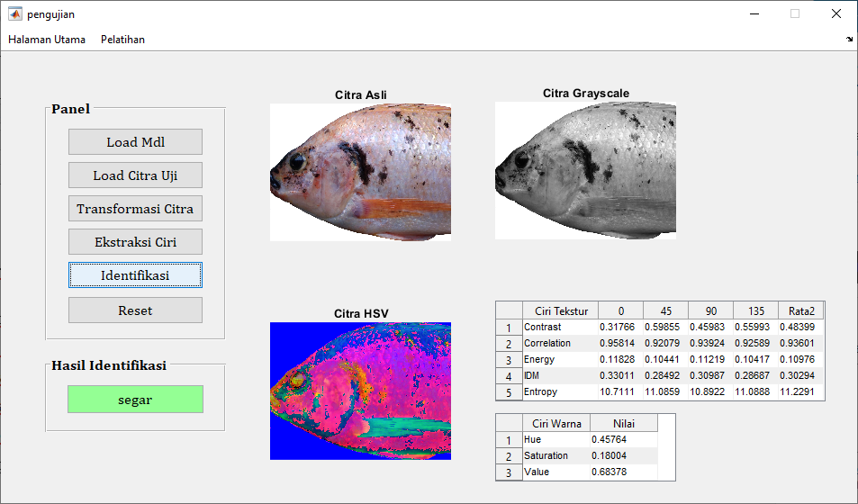Maximize the pengujian window
Image resolution: width=858 pixels, height=504 pixels.
pyautogui.click(x=795, y=13)
